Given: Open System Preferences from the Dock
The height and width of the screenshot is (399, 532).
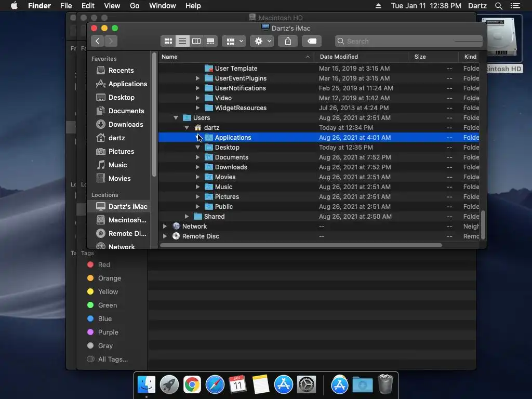Looking at the screenshot, I should coord(307,385).
